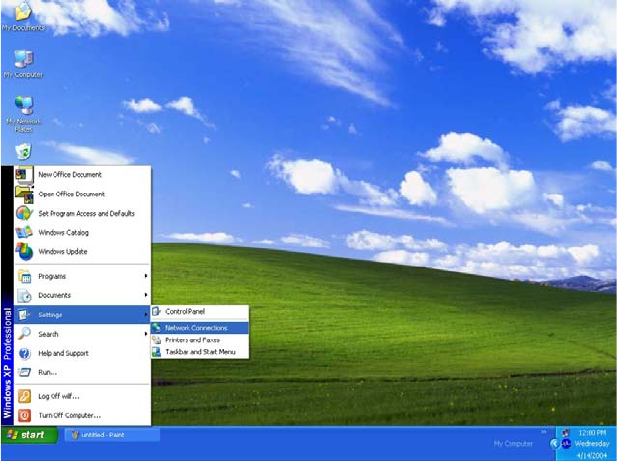Click the New Office Document icon
The height and width of the screenshot is (461, 617).
24,175
